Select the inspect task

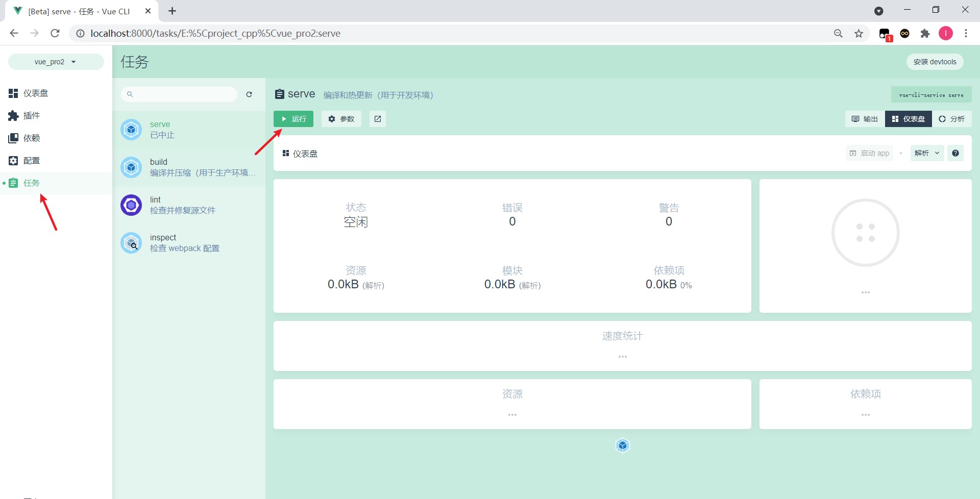click(189, 243)
